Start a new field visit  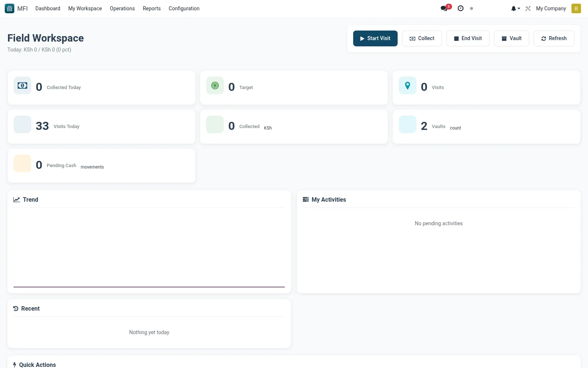pos(375,38)
